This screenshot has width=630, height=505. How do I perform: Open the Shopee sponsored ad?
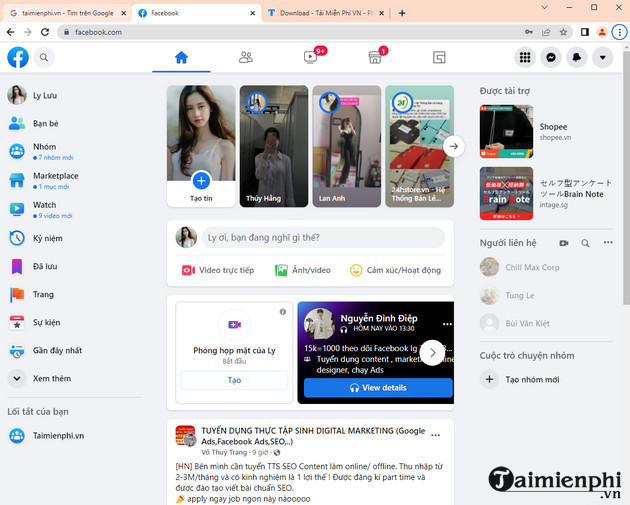[546, 131]
